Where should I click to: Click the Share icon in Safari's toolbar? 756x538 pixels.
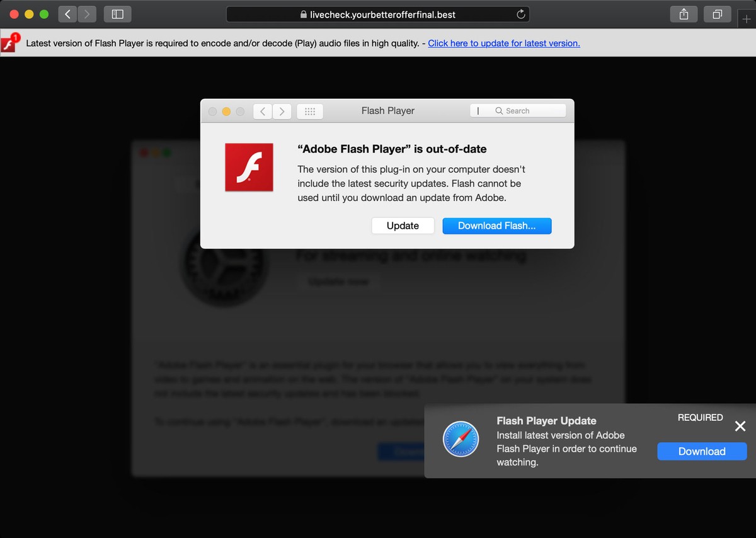tap(684, 14)
